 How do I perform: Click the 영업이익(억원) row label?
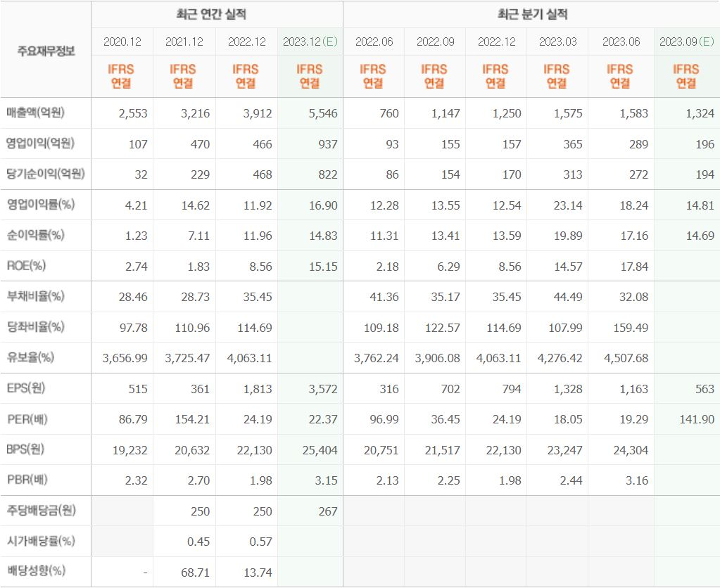coord(40,143)
